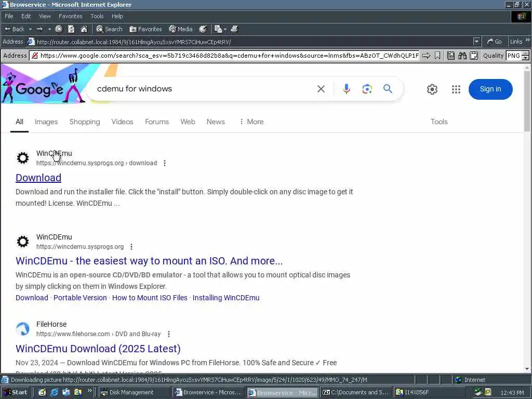Switch to the Shopping results tab
Screen dimensions: 532x399
(85, 122)
